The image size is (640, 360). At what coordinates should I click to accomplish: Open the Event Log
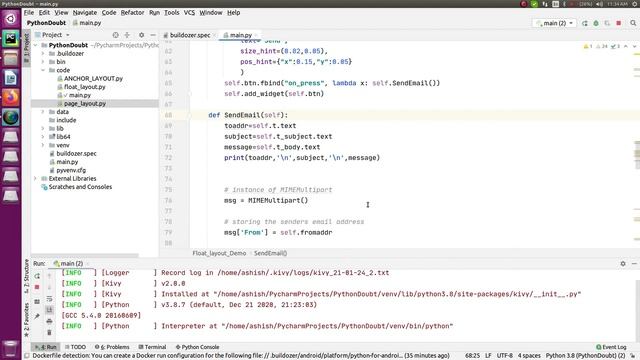(x=611, y=347)
